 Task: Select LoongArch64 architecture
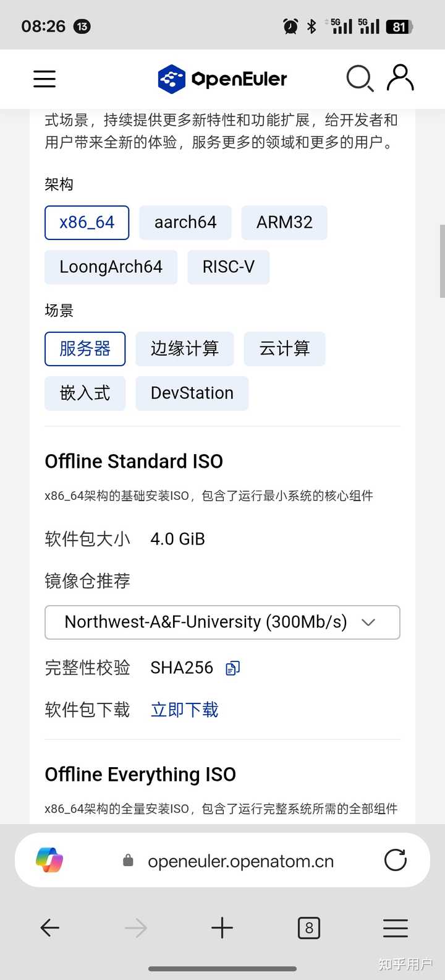111,267
